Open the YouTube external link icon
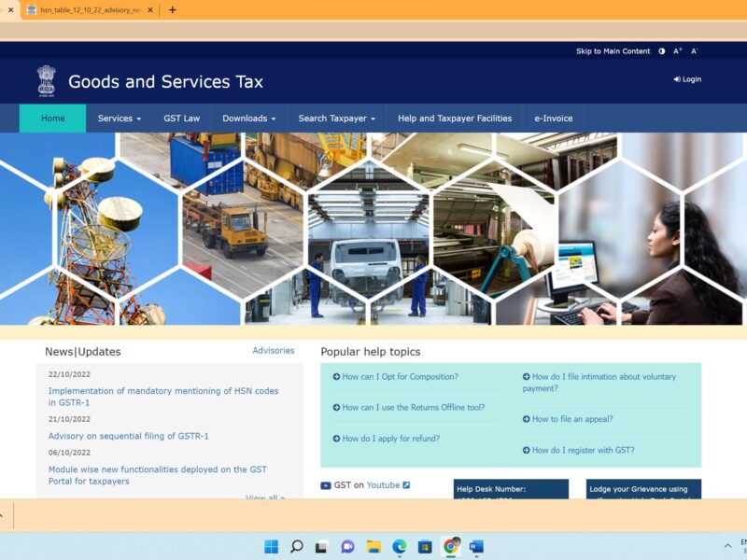The height and width of the screenshot is (560, 747). click(406, 485)
